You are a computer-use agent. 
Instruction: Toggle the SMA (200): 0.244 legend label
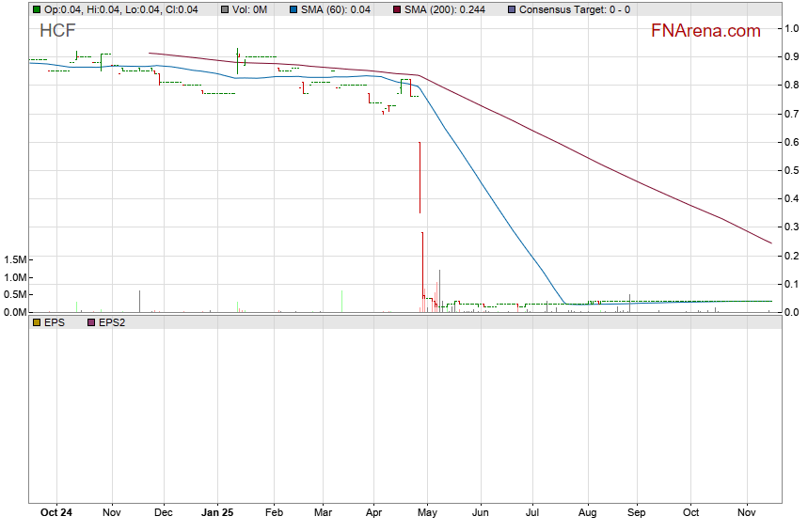click(x=444, y=9)
